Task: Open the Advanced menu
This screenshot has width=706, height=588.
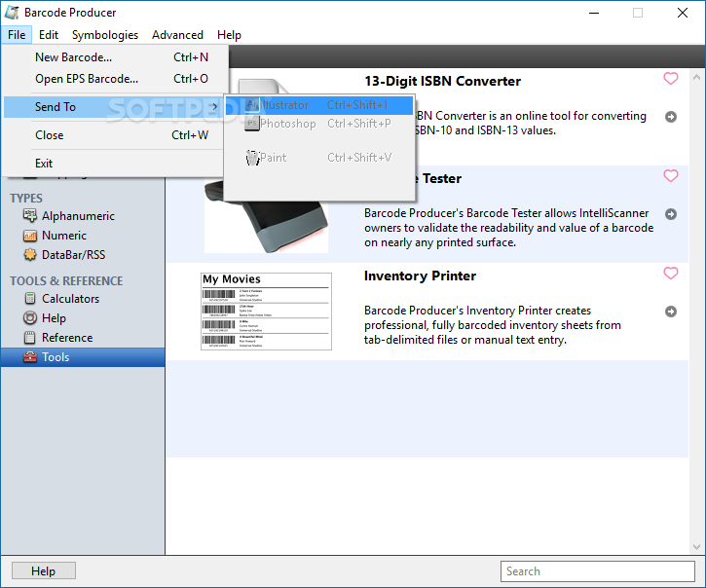Action: pyautogui.click(x=177, y=35)
